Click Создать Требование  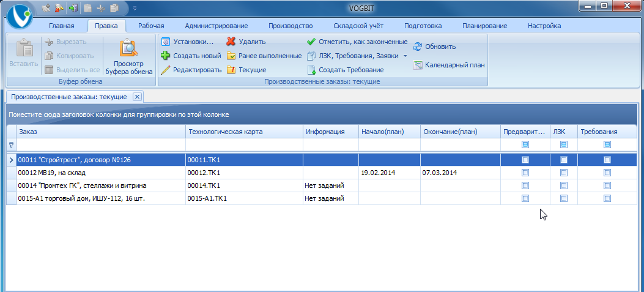tap(346, 70)
